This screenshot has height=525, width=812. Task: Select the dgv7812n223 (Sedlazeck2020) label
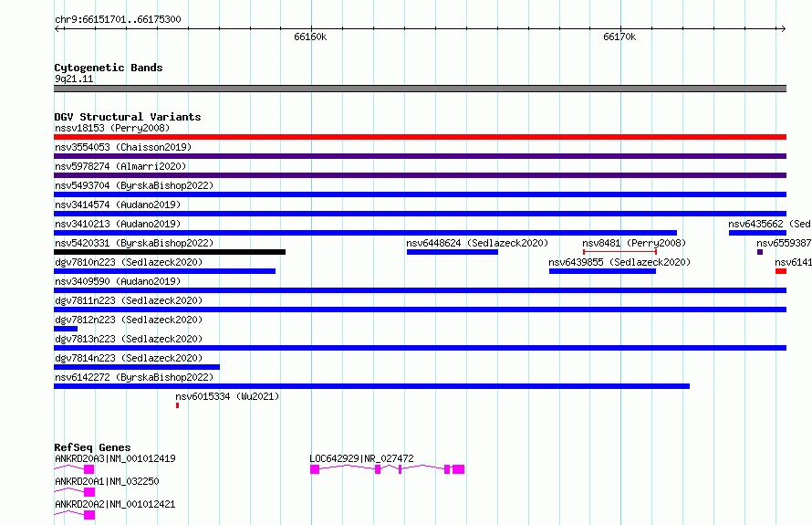[129, 320]
